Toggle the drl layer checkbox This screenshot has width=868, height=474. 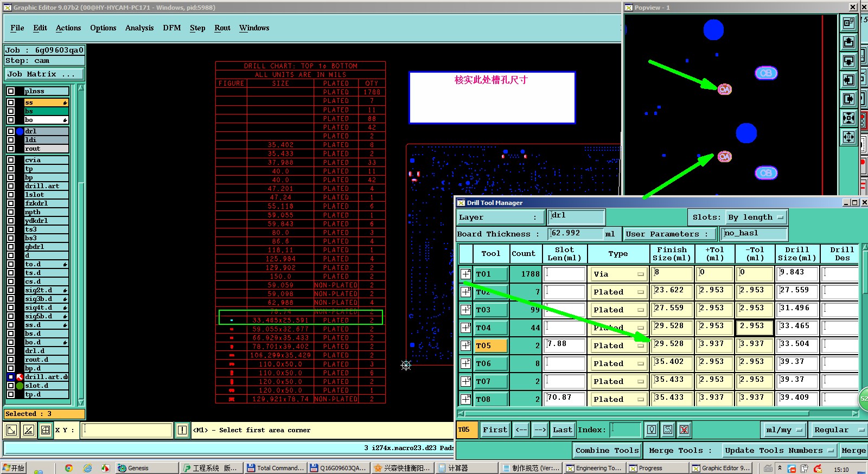click(11, 131)
